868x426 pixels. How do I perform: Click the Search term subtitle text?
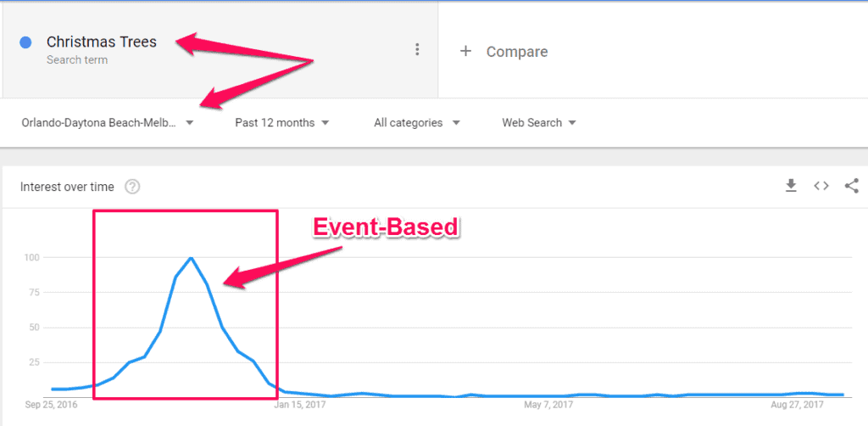77,60
